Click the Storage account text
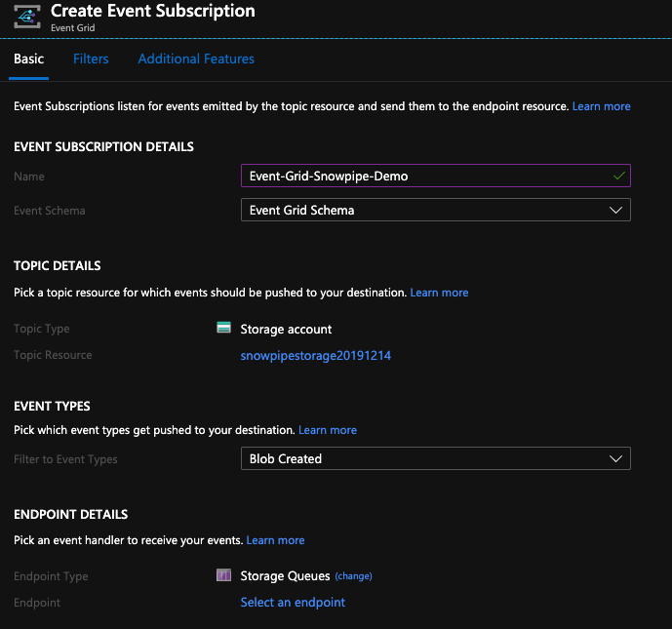Screen dimensions: 672x629 tap(286, 329)
